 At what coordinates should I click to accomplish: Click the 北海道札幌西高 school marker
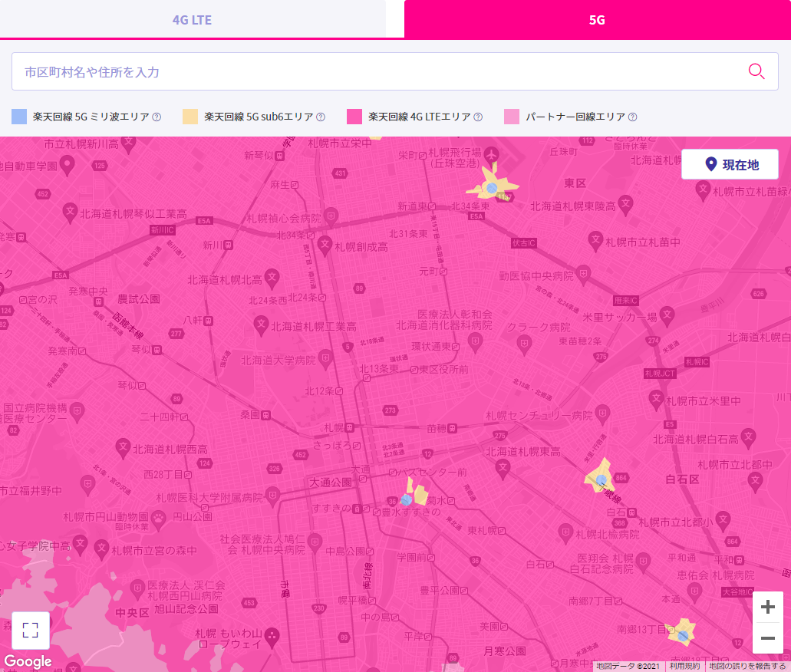point(123,447)
